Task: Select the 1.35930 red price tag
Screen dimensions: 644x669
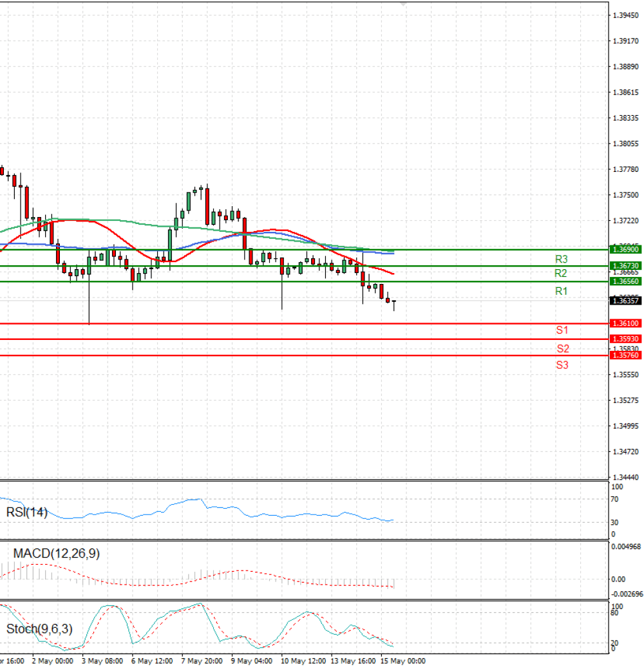Action: click(x=625, y=339)
